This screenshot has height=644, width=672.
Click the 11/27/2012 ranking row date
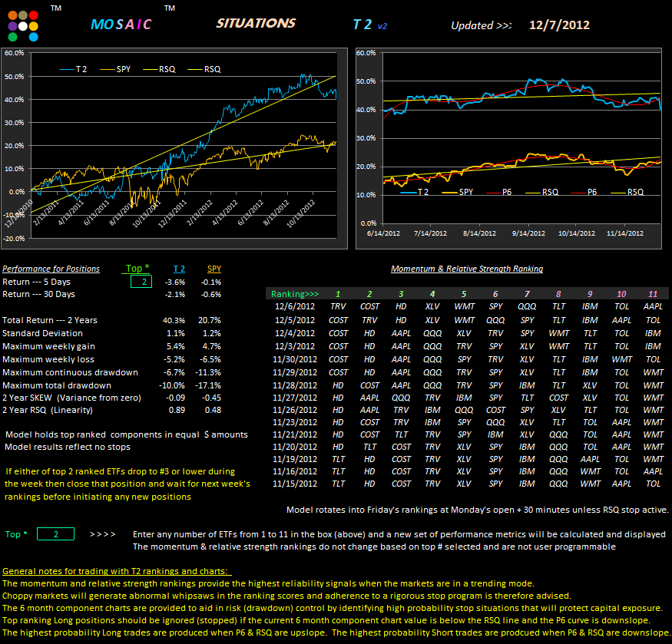pyautogui.click(x=295, y=398)
